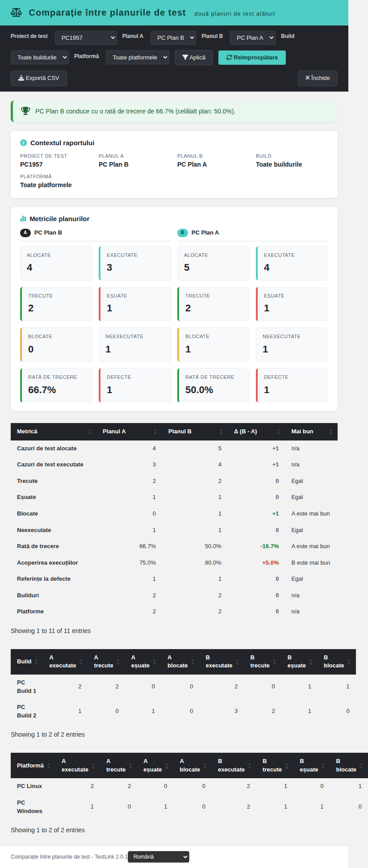Screen dimensions: 368x868
Task: Click the teal B badge above the metric cards
Action: tap(183, 233)
